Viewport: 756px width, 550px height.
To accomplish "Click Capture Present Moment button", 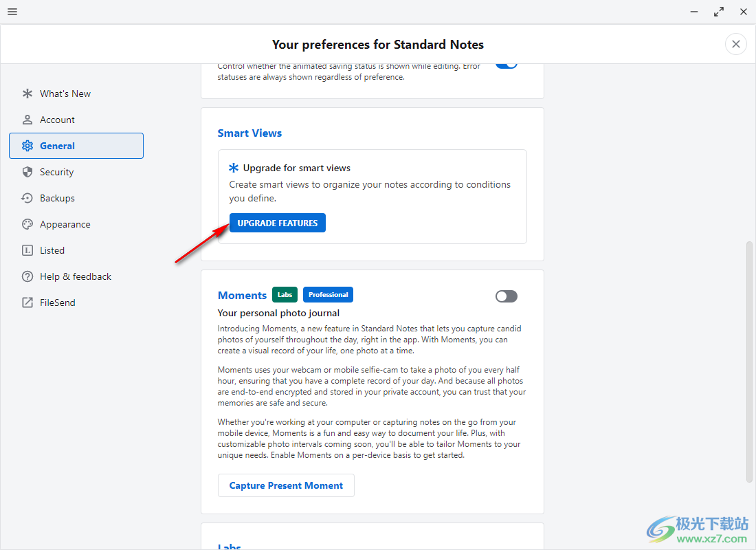I will (x=286, y=485).
